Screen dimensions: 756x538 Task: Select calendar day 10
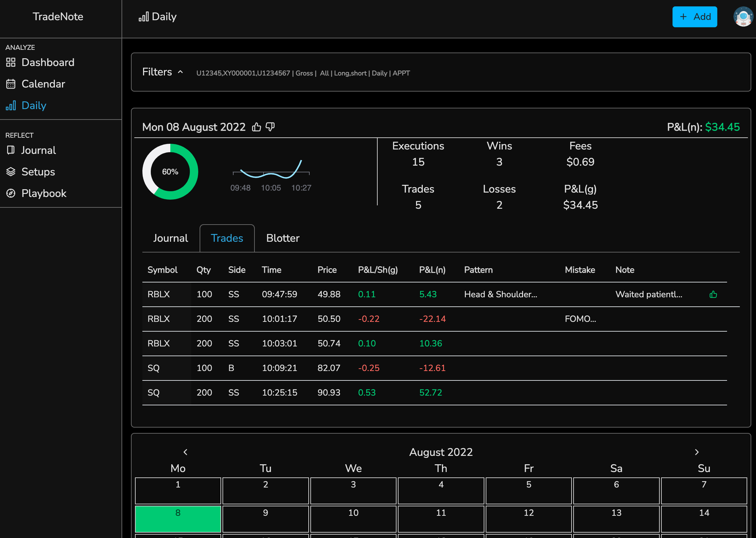pos(353,519)
